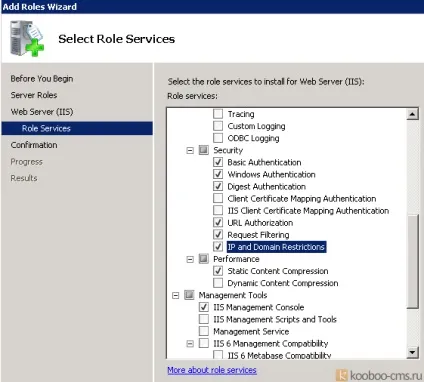Uncheck Static Content Compression
Viewport: 424px width, 382px height.
point(218,271)
